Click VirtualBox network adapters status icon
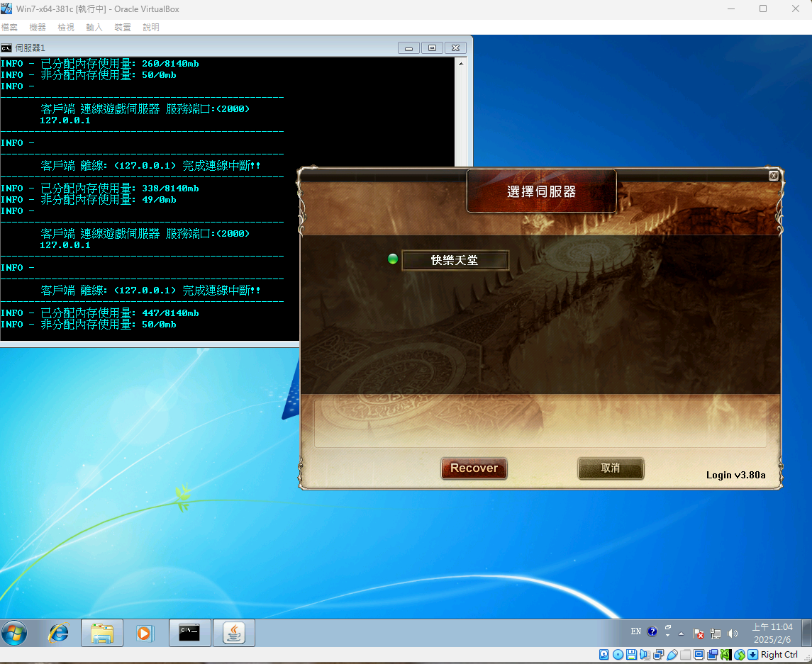812x664 pixels. pyautogui.click(x=658, y=655)
